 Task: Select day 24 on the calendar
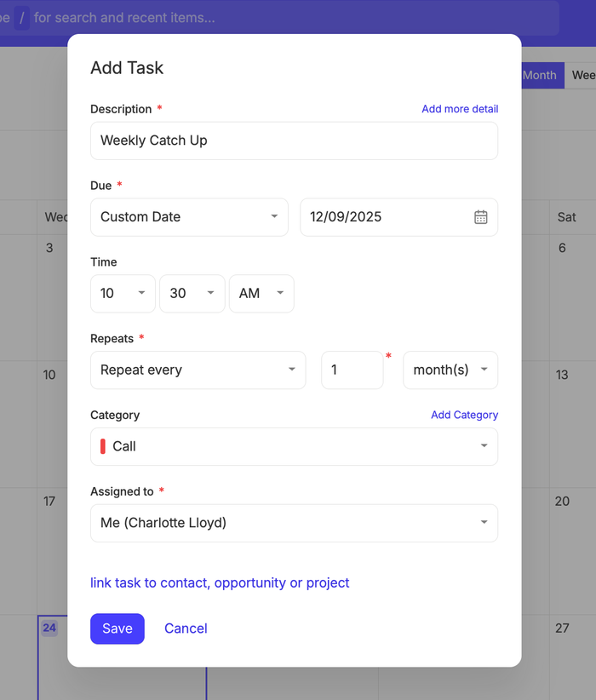(x=49, y=628)
